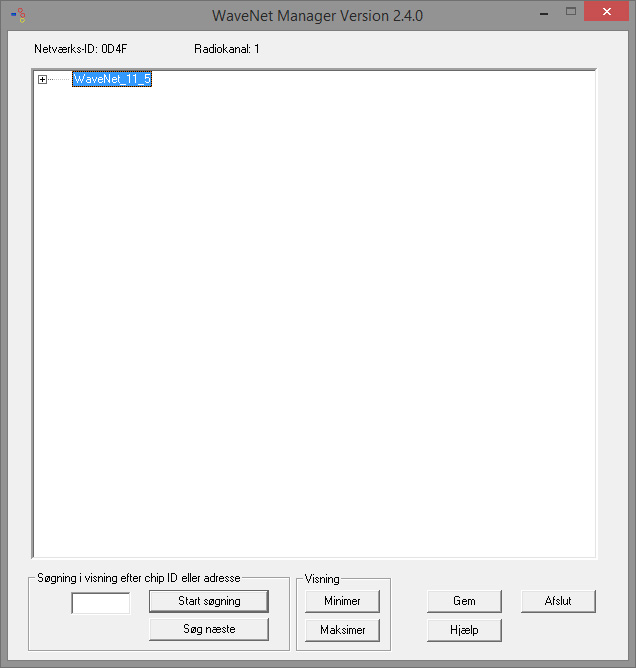Minimize the WaveNet Manager window

(x=544, y=12)
